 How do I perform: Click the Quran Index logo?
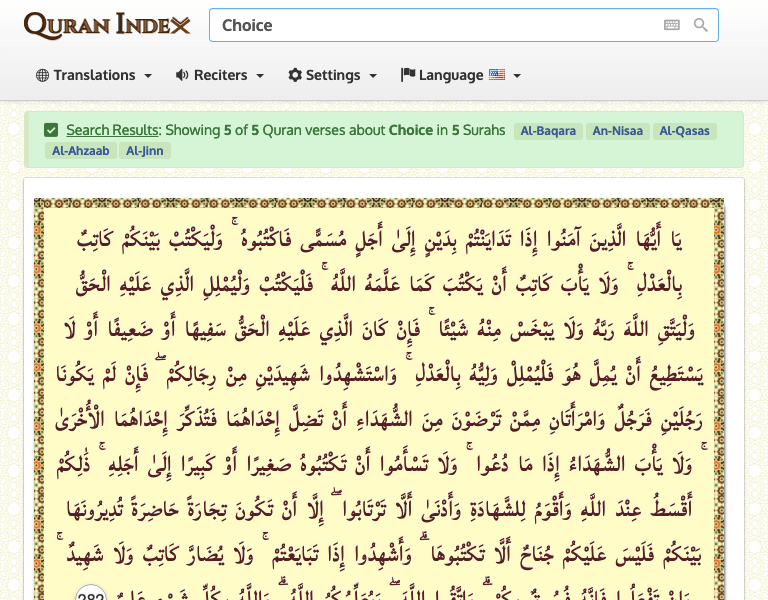tap(106, 25)
